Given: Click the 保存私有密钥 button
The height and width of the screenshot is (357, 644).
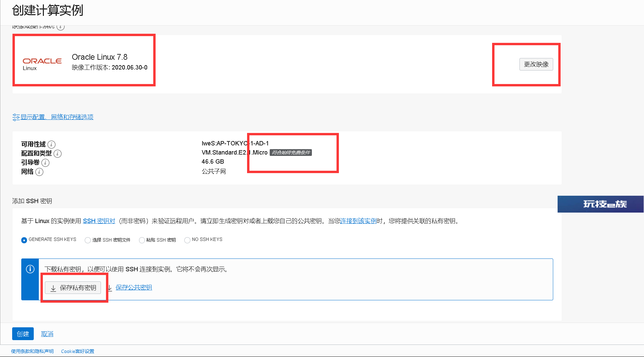Looking at the screenshot, I should [x=73, y=288].
